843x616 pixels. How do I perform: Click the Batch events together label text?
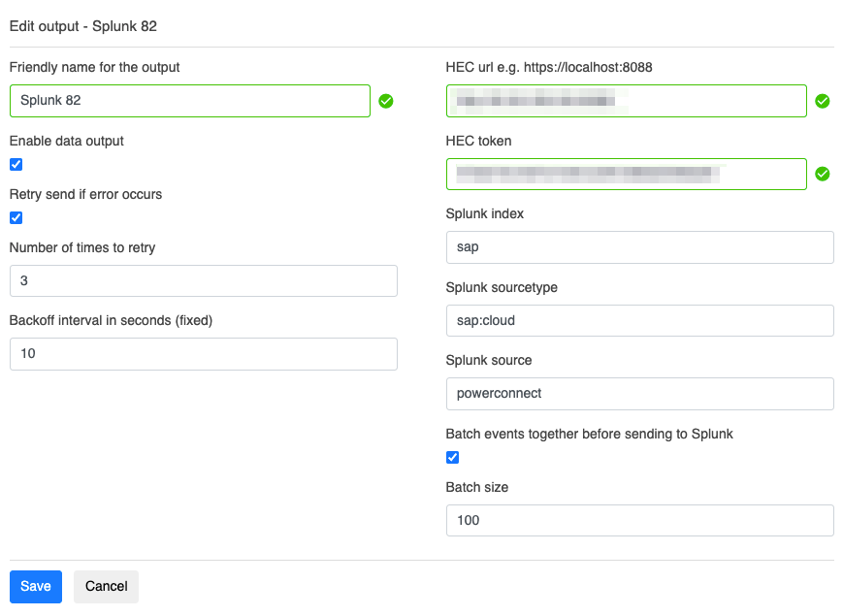pos(589,434)
